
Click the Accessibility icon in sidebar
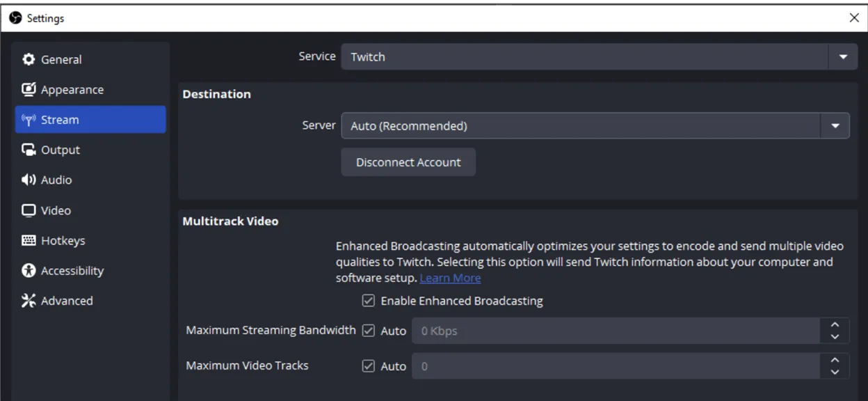click(x=29, y=271)
